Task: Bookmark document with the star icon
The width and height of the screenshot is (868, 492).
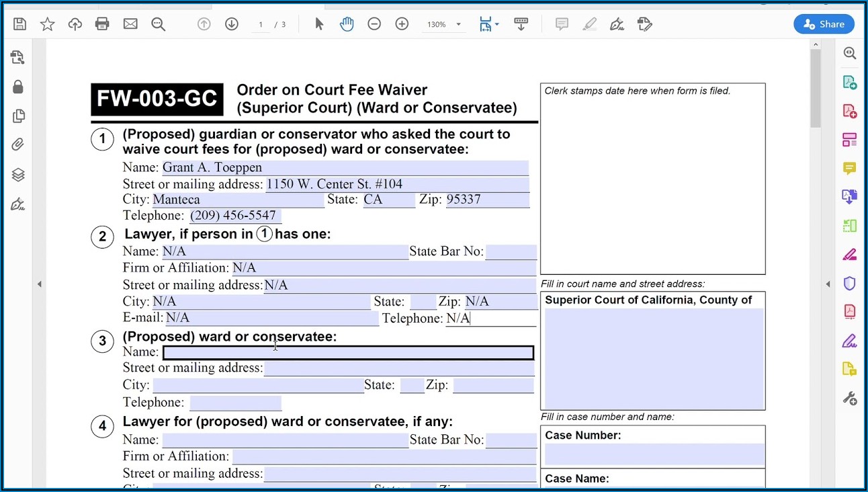Action: point(47,24)
